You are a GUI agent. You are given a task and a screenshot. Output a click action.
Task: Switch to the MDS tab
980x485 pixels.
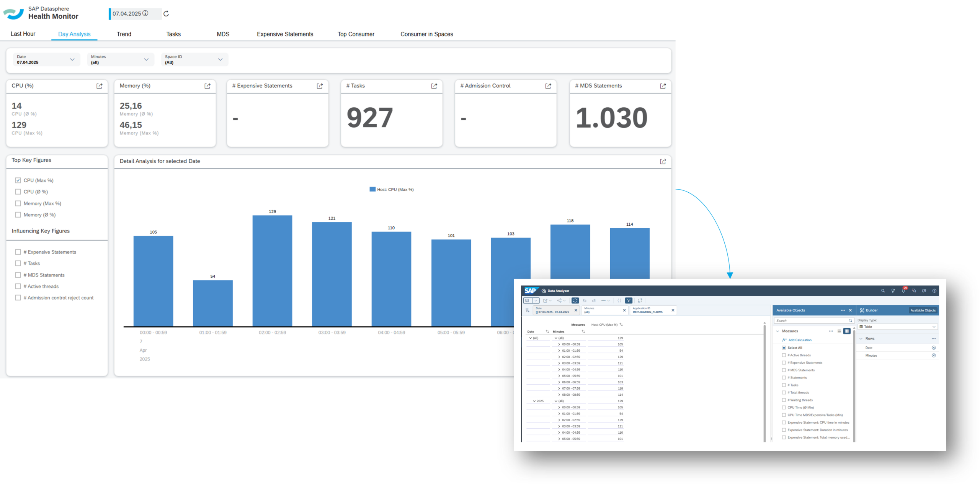click(x=223, y=34)
